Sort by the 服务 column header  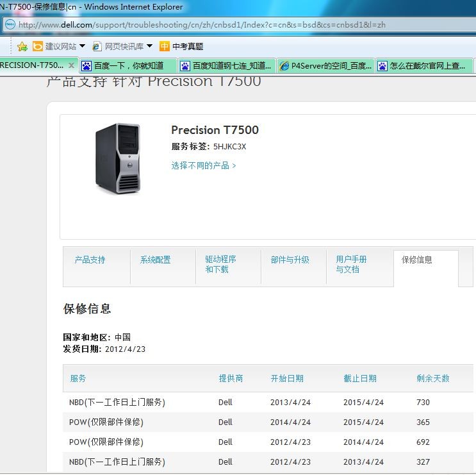pos(78,378)
